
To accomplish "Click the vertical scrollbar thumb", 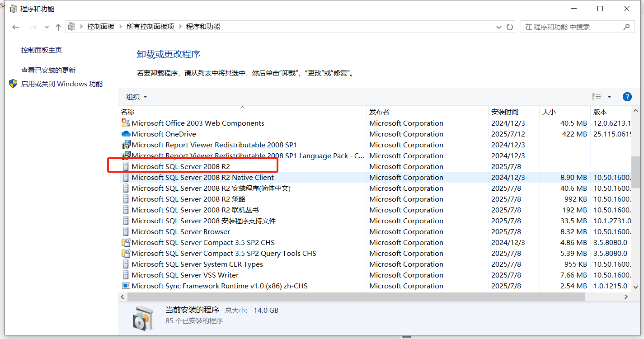I will point(635,172).
